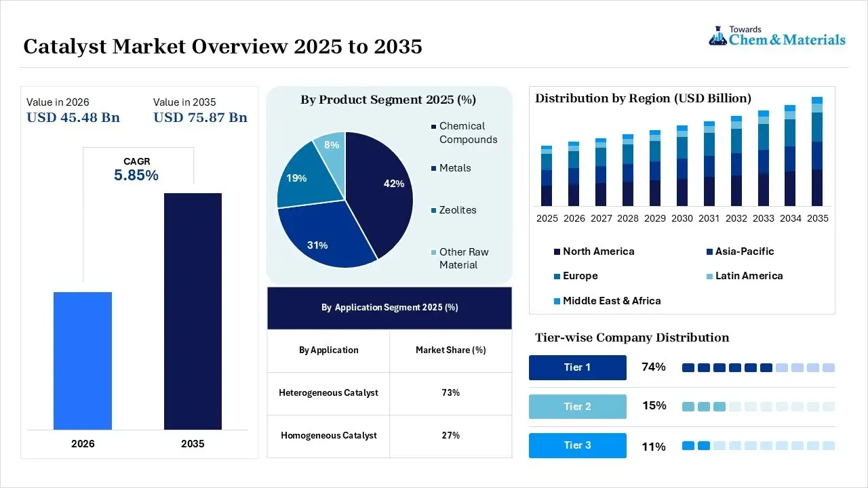Screen dimensions: 868x488
Task: Click the 2034 stacked regional bar
Action: [x=790, y=155]
